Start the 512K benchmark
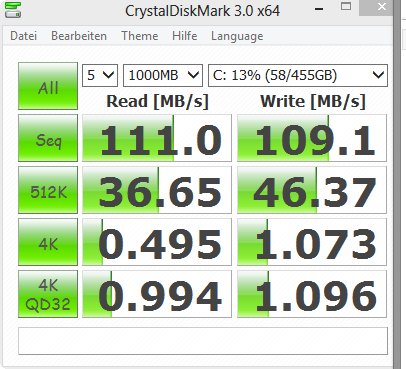Screen dimensions: 406x369 tap(48, 190)
